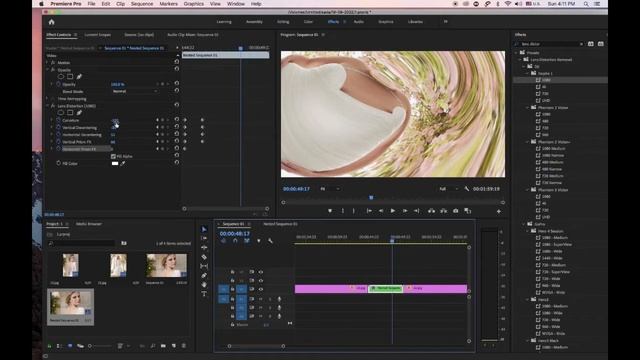Reset the Curvature parameter
This screenshot has height=360, width=640.
pyautogui.click(x=177, y=120)
